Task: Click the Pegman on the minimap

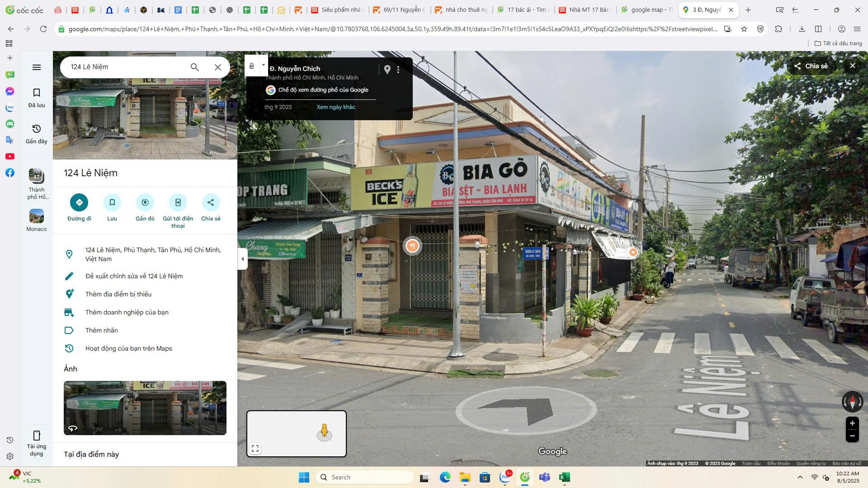Action: pos(324,432)
